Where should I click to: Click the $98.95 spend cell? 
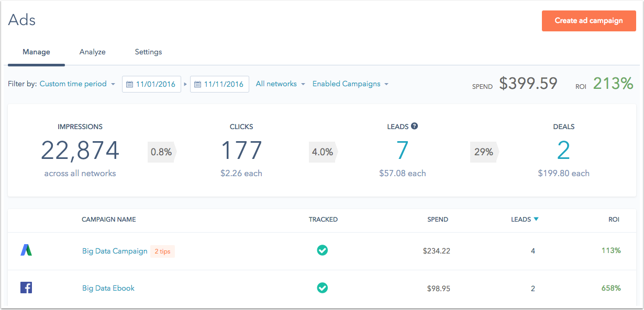click(x=439, y=288)
